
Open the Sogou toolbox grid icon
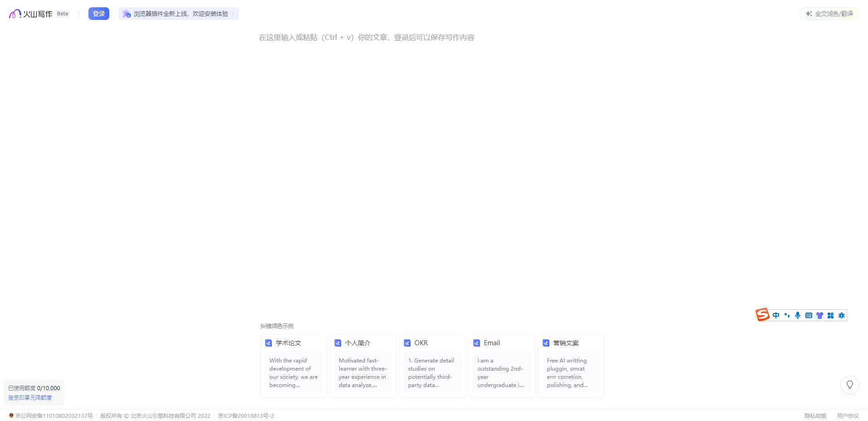coord(830,315)
